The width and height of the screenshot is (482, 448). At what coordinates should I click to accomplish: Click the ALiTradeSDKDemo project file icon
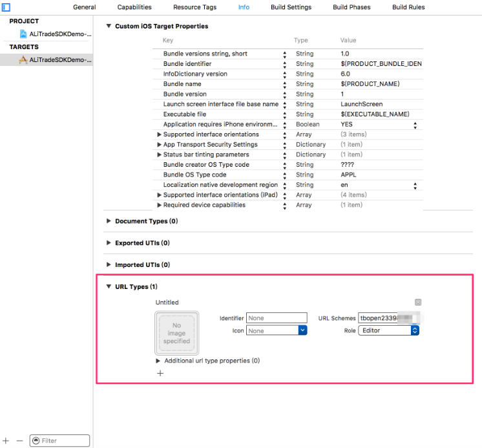click(x=23, y=34)
